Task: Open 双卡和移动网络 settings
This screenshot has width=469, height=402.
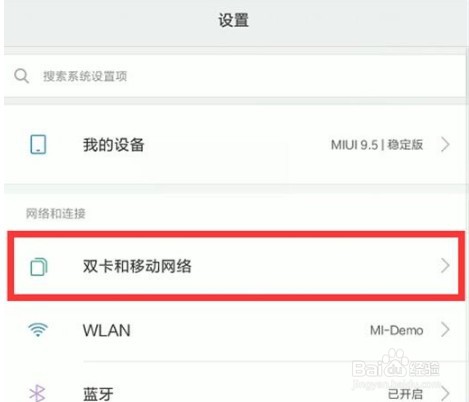Action: point(236,266)
